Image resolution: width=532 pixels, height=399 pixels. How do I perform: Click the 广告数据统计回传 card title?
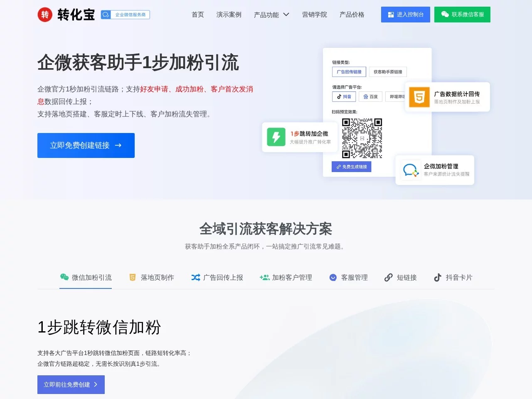[x=457, y=94]
